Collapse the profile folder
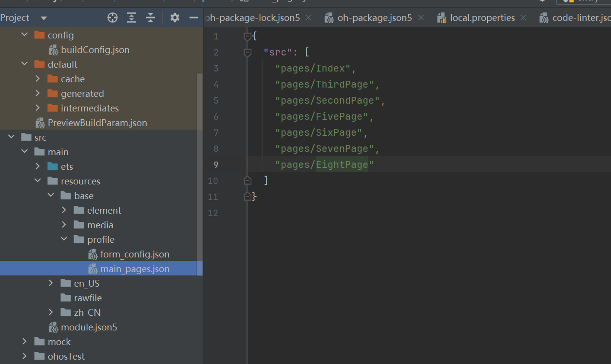Viewport: 611px width, 364px height. 64,239
